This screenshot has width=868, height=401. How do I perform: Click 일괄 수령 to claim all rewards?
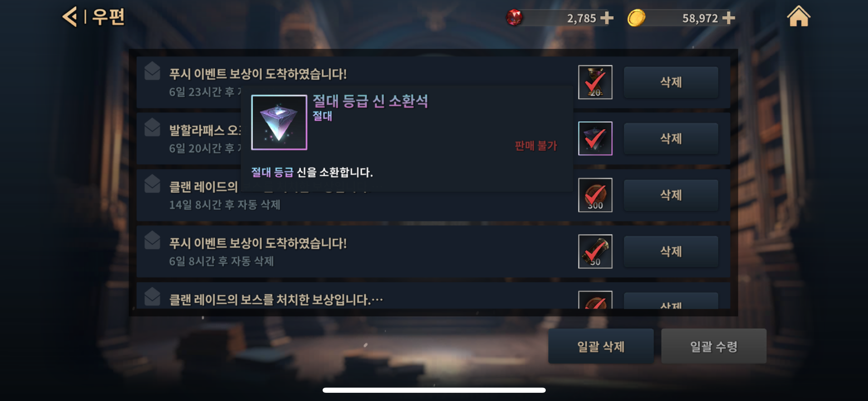(x=714, y=346)
